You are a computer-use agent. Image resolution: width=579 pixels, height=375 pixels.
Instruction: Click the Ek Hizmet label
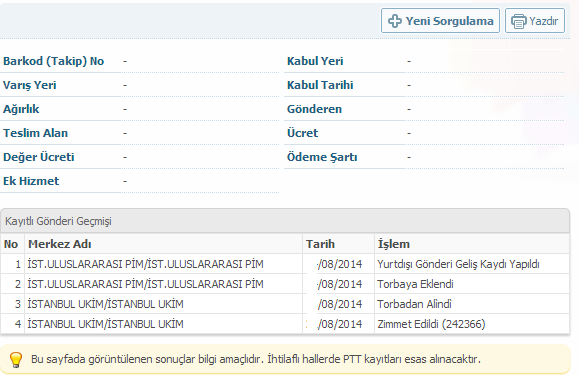click(31, 181)
